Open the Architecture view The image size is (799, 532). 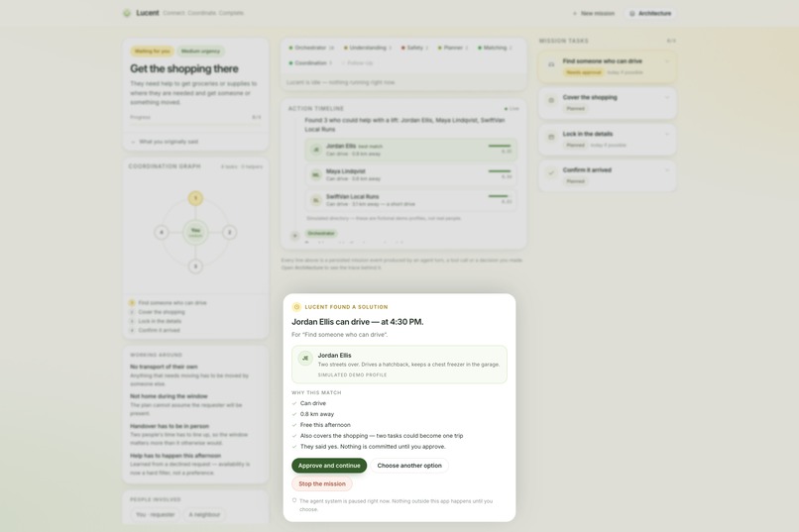[x=650, y=13]
